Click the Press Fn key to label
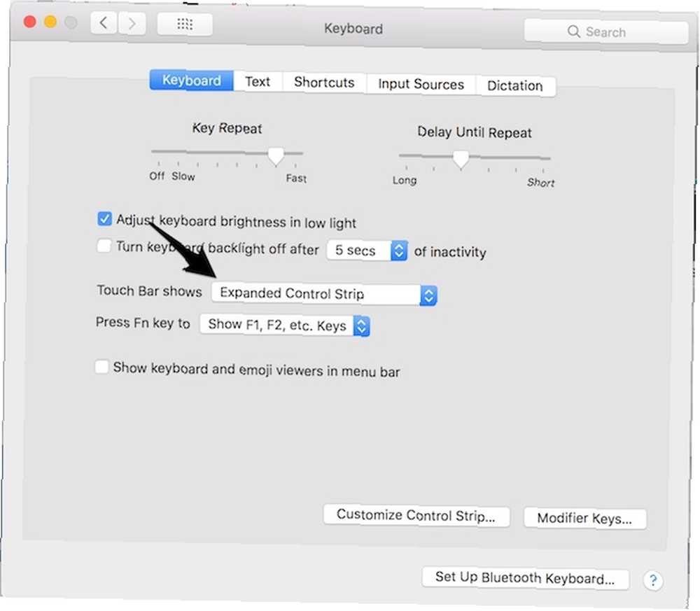This screenshot has height=611, width=700. point(143,323)
